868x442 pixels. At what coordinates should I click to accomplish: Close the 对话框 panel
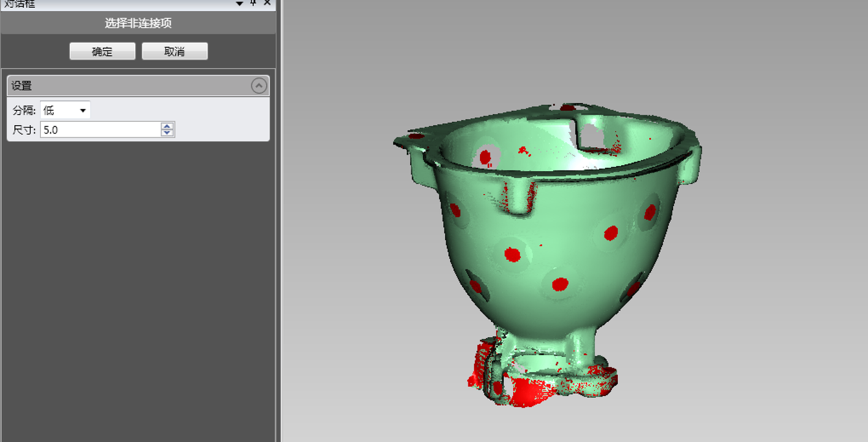click(x=267, y=3)
